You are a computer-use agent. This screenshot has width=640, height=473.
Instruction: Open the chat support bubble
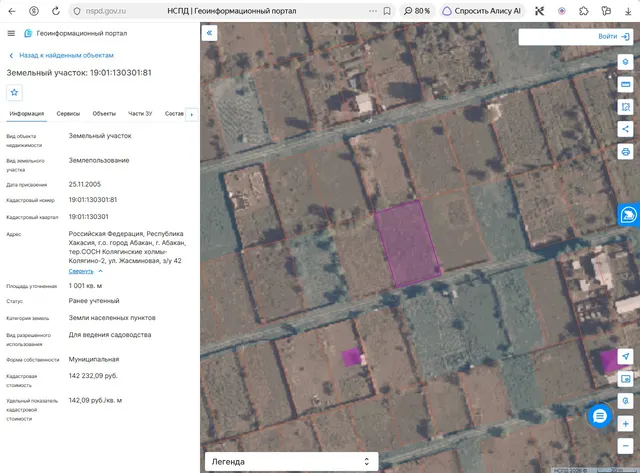[599, 416]
